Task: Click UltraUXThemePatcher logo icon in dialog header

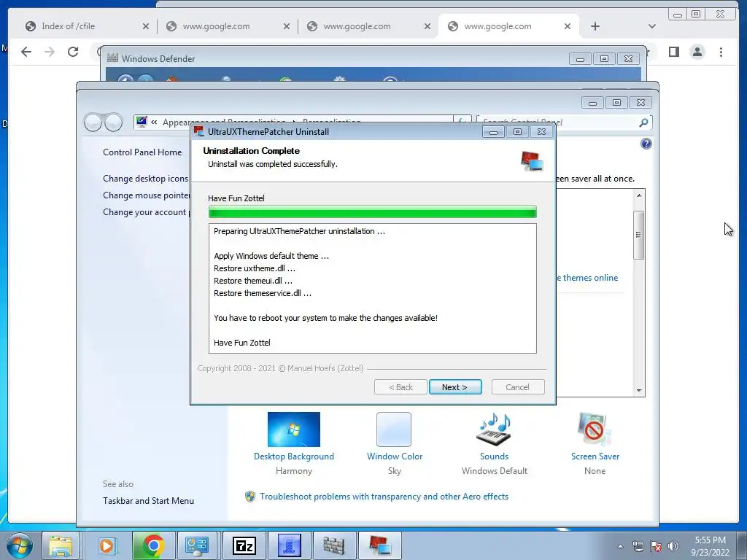Action: pos(532,161)
